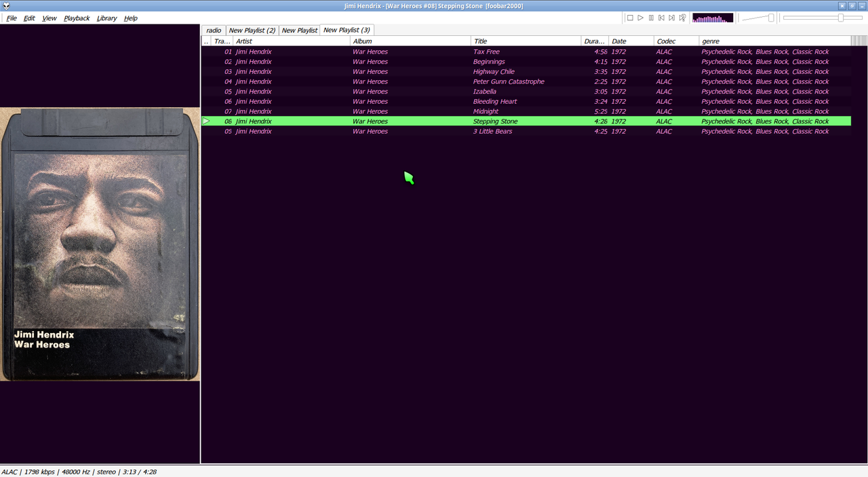Switch to the radio playlist tab
The image size is (868, 477).
(x=214, y=31)
